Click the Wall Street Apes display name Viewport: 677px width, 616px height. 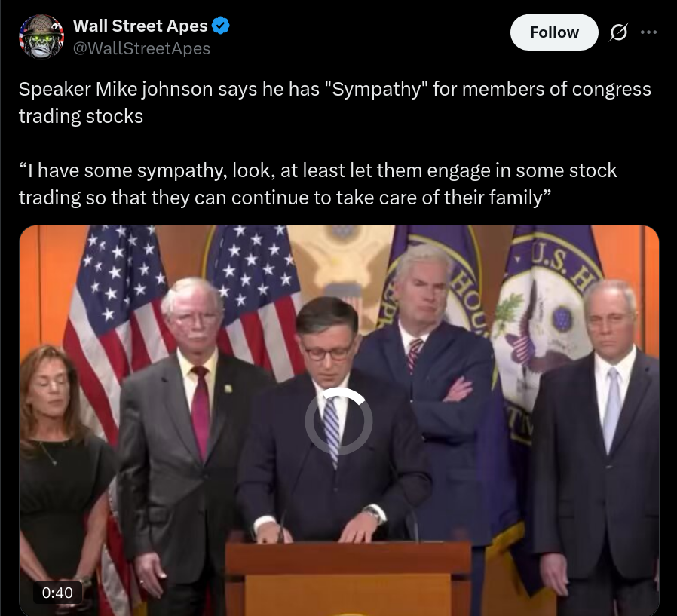click(140, 26)
